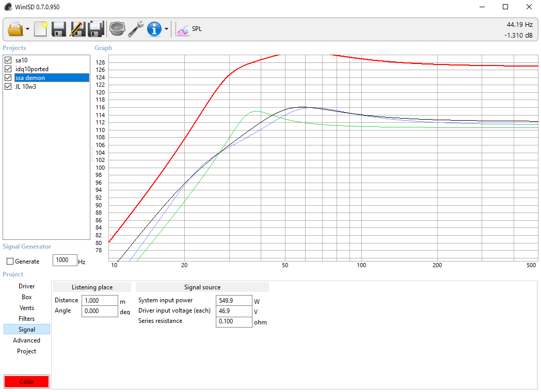The height and width of the screenshot is (392, 541).
Task: Switch to the Project tab
Action: click(26, 351)
